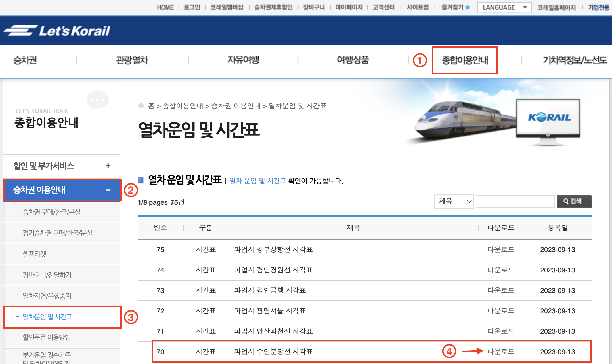Open the 제목 search filter dropdown
Image resolution: width=612 pixels, height=364 pixels.
[x=454, y=201]
